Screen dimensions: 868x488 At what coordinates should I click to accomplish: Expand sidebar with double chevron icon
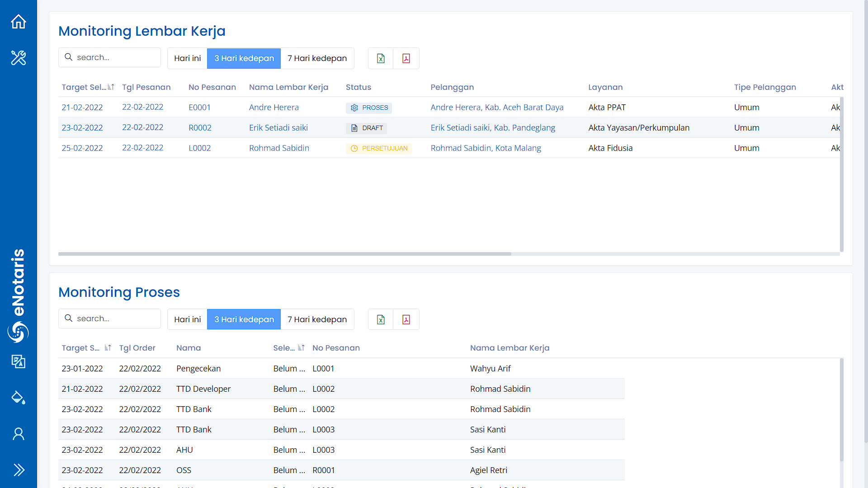click(x=19, y=470)
